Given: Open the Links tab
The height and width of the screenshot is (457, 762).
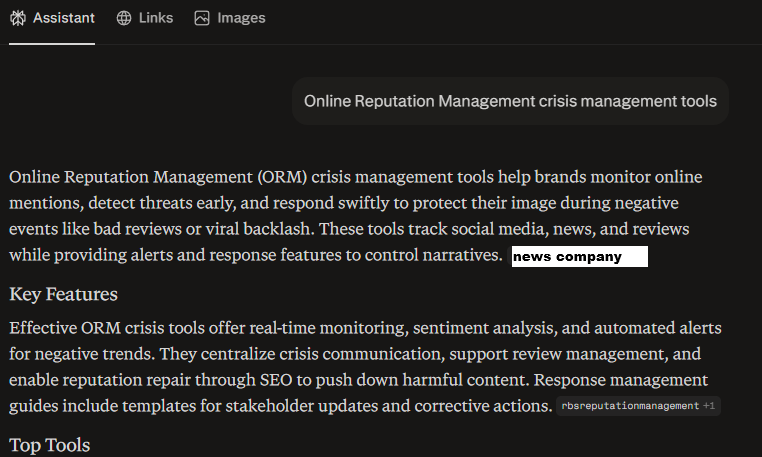Looking at the screenshot, I should (156, 18).
